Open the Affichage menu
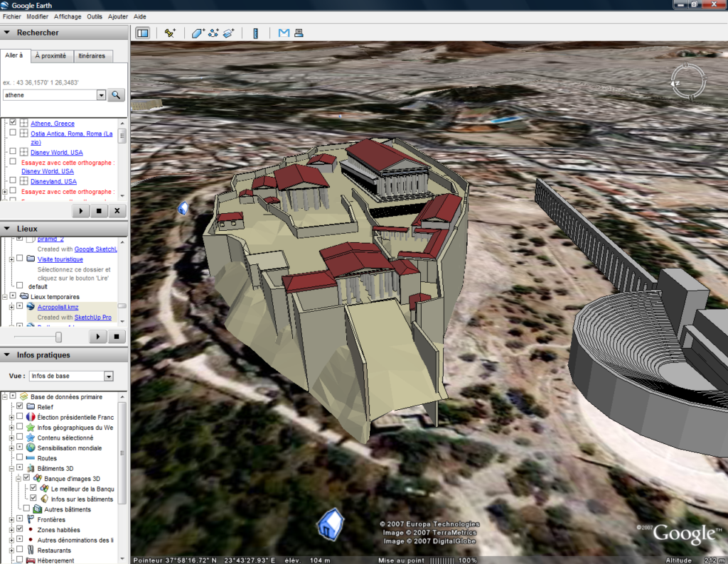 68,17
